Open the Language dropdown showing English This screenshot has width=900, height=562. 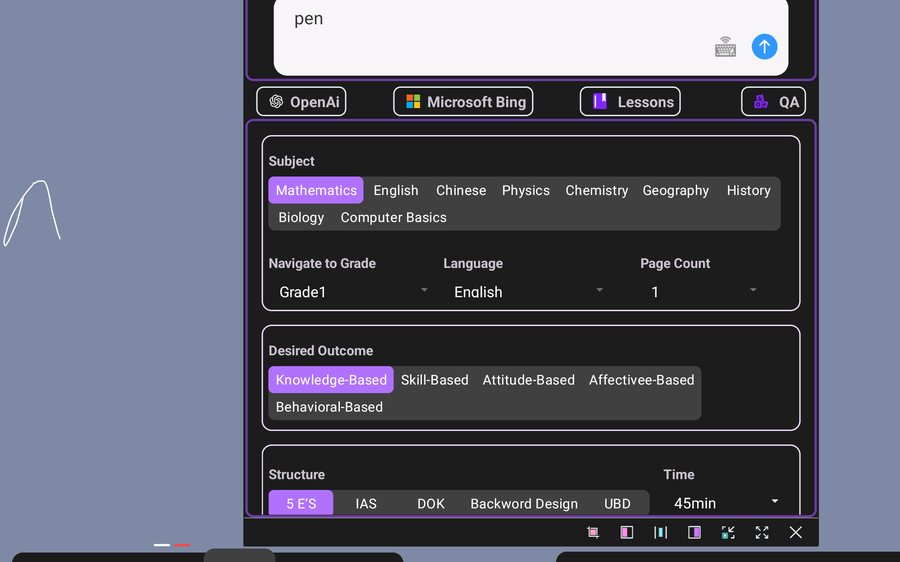[x=527, y=292]
